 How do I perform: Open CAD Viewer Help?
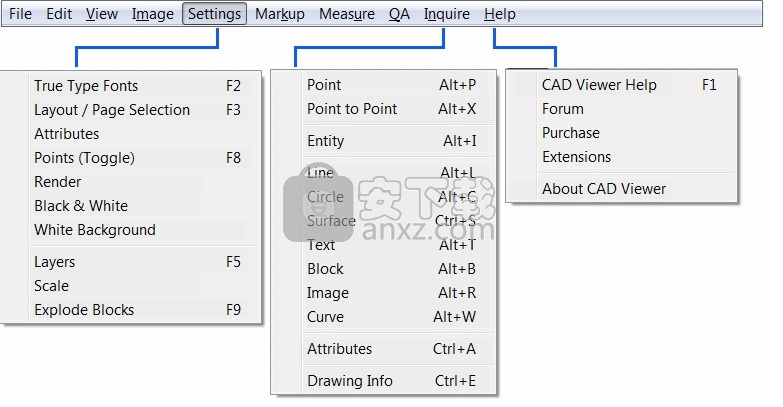[629, 85]
